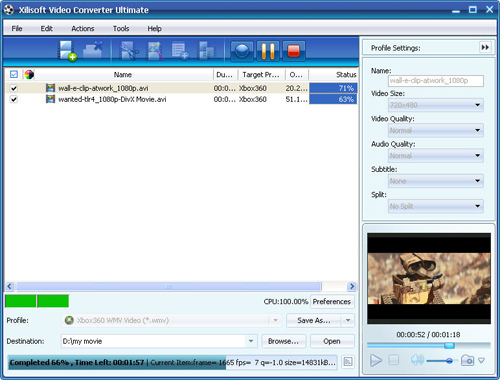Click the blue Convert/Record button
Image resolution: width=500 pixels, height=380 pixels.
pos(242,51)
